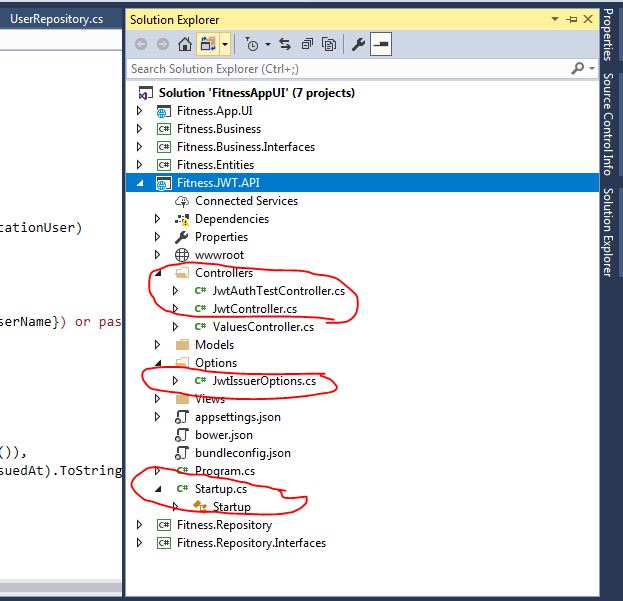This screenshot has width=623, height=601.
Task: Collapse the Controllers folder
Action: (x=158, y=273)
